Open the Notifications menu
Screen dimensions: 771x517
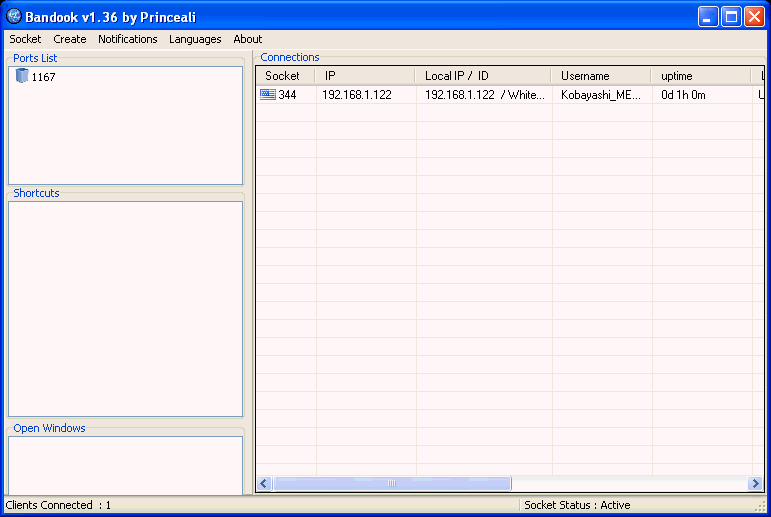(x=127, y=39)
